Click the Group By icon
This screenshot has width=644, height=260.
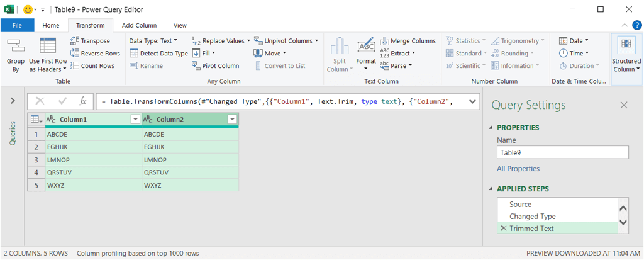[x=16, y=46]
